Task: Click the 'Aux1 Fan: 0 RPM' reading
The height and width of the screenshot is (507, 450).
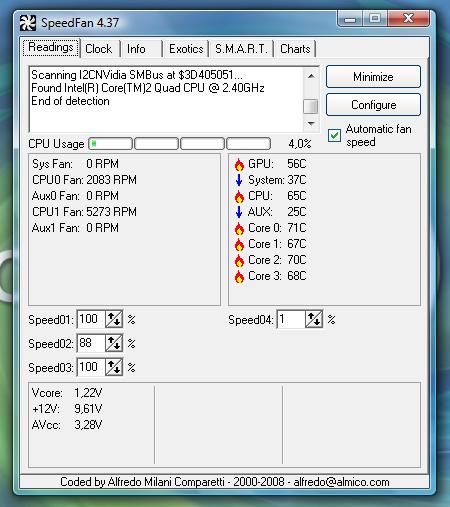Action: pos(75,228)
